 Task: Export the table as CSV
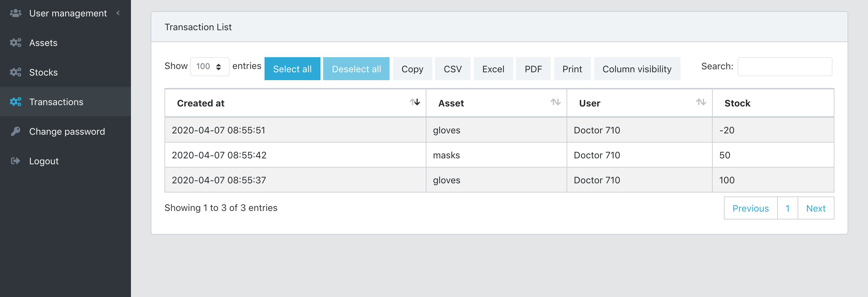[452, 69]
